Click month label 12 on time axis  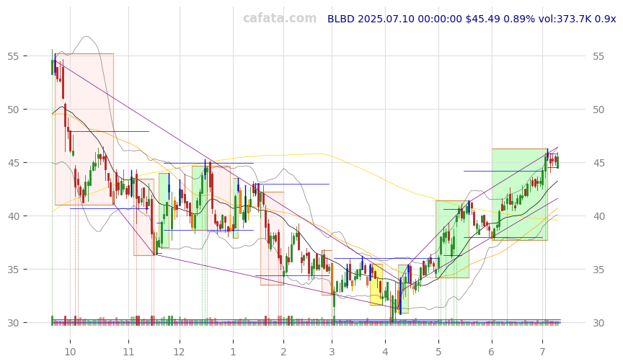pyautogui.click(x=180, y=352)
